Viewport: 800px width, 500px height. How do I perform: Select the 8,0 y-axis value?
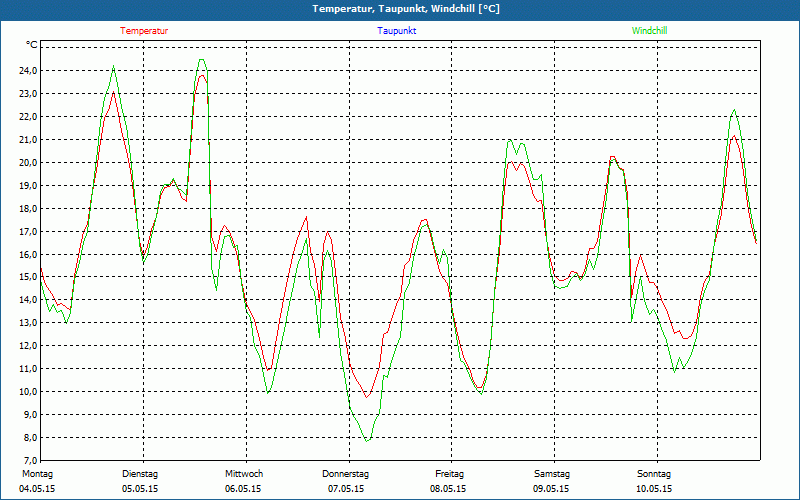tap(30, 437)
